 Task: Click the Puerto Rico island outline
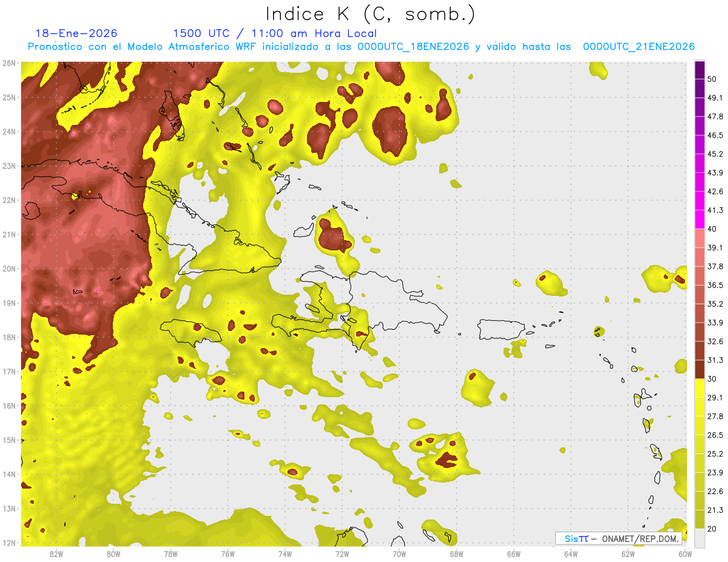(x=501, y=330)
